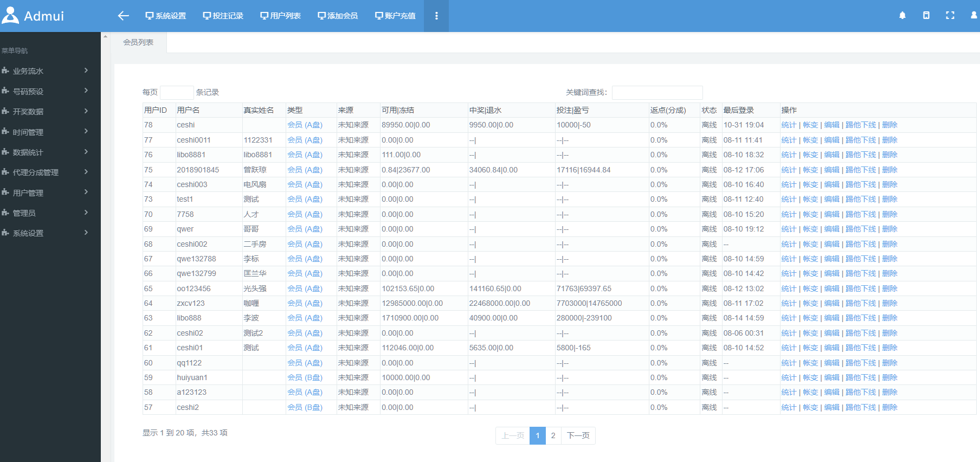Expand the 用户管理 menu chevron
Viewport: 980px width, 462px height.
86,193
